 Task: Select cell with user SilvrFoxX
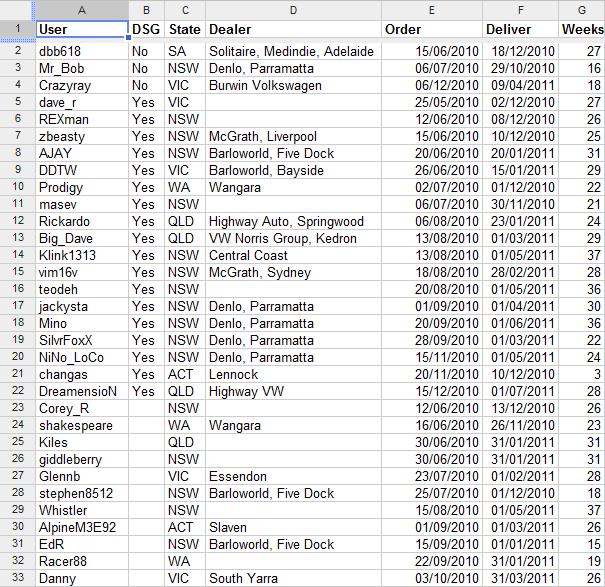coord(82,340)
